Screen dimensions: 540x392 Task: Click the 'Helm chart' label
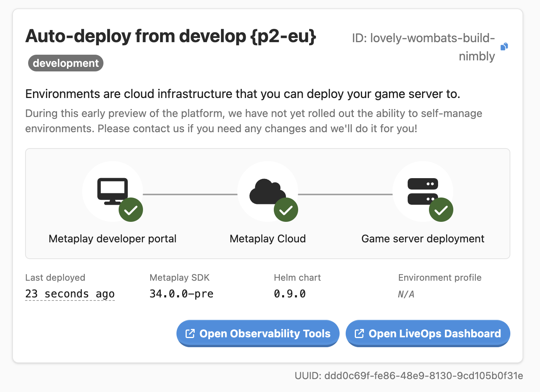297,278
